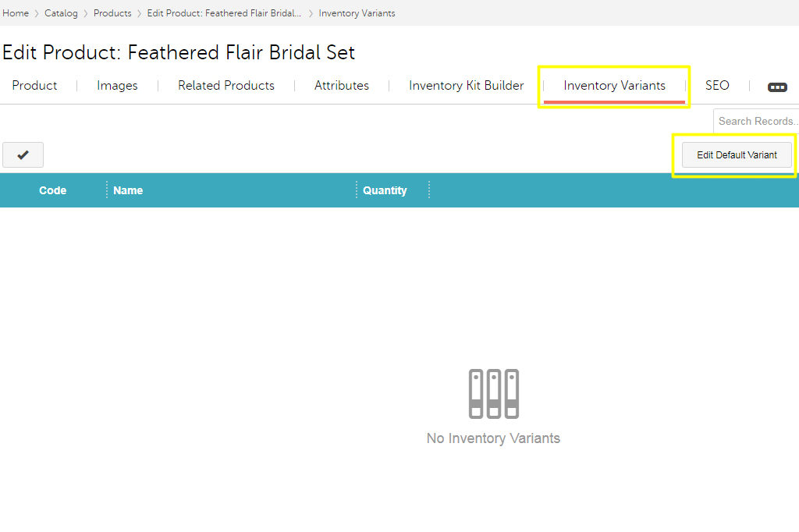Open the more tabs ellipsis menu

pyautogui.click(x=777, y=87)
